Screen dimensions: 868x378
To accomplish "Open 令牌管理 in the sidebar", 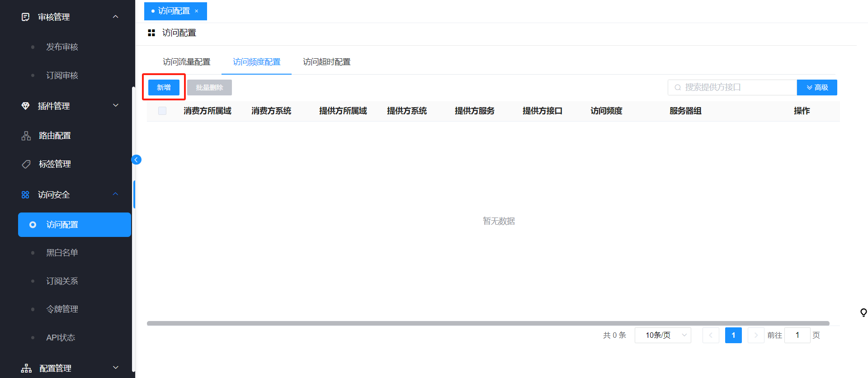I will 62,309.
